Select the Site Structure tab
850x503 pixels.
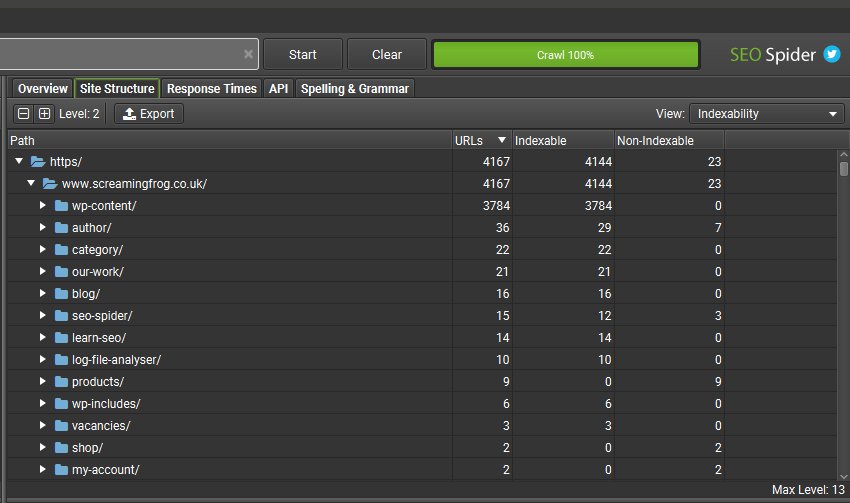(x=117, y=88)
